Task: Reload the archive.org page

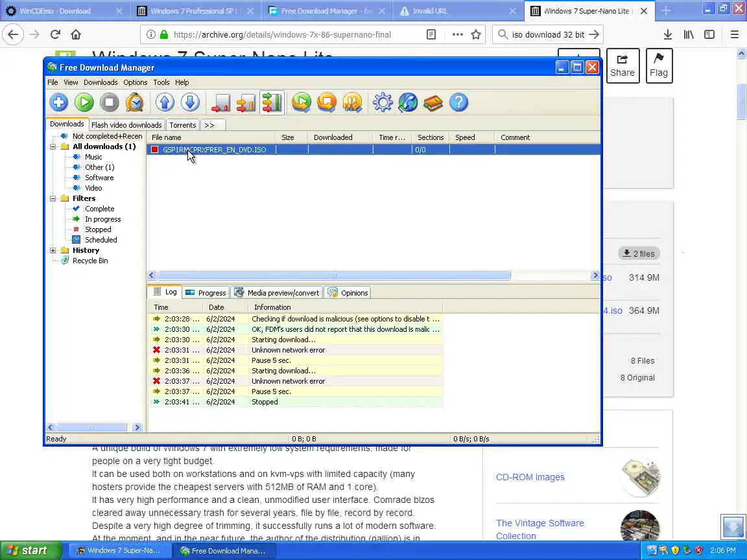Action: 55,34
